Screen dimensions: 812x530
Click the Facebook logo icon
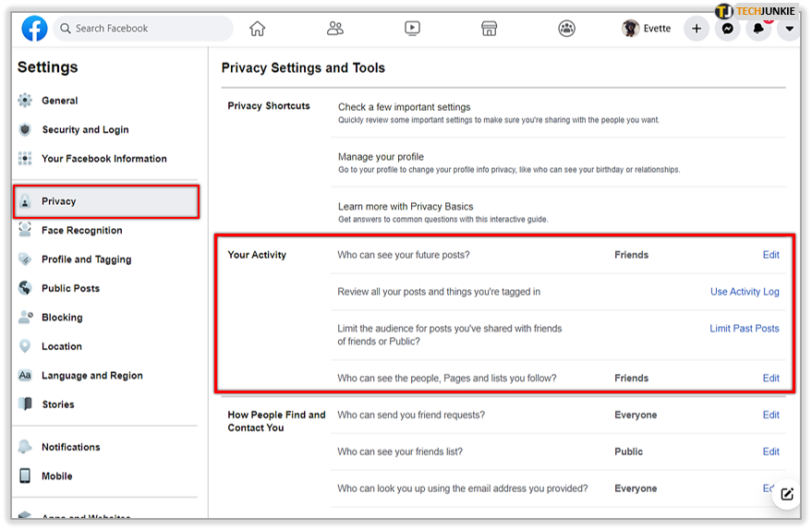click(34, 28)
